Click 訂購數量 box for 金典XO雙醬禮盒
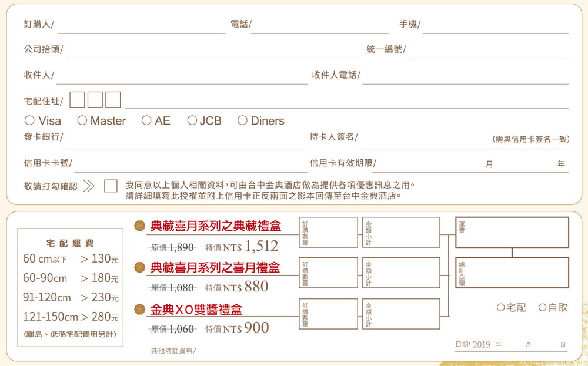The height and width of the screenshot is (366, 588). coord(328,314)
